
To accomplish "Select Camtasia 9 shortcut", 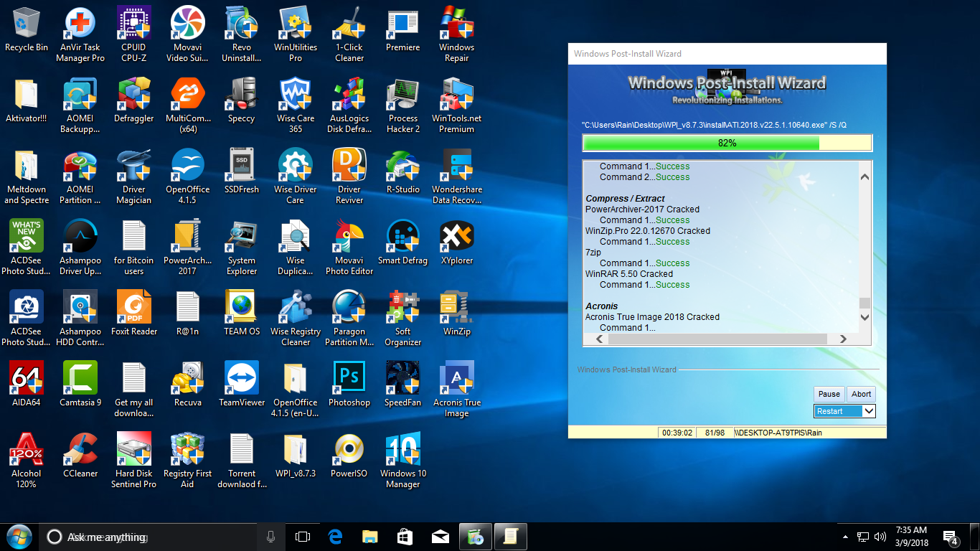I will pos(80,385).
